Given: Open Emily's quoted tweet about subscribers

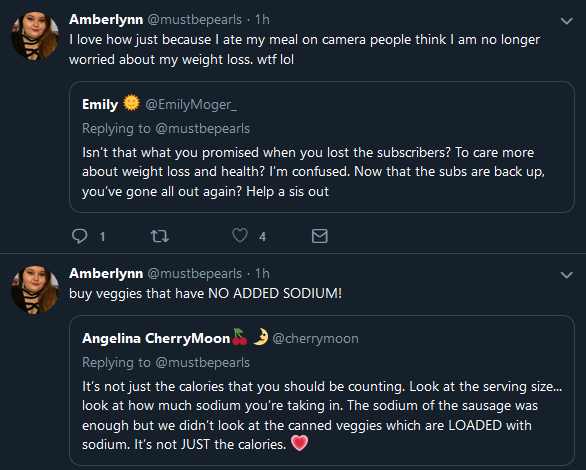Looking at the screenshot, I should click(322, 147).
